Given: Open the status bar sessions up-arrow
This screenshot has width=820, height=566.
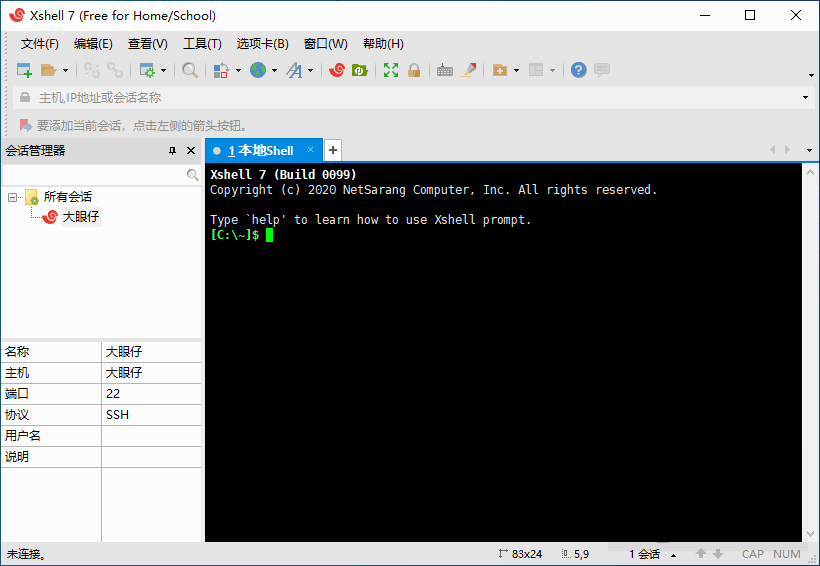Looking at the screenshot, I should (x=674, y=555).
